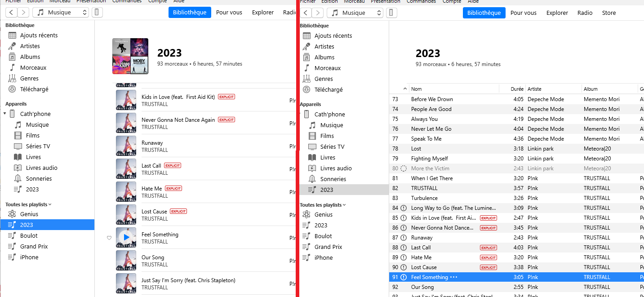Go back in the left window
This screenshot has width=644, height=297.
pos(11,13)
